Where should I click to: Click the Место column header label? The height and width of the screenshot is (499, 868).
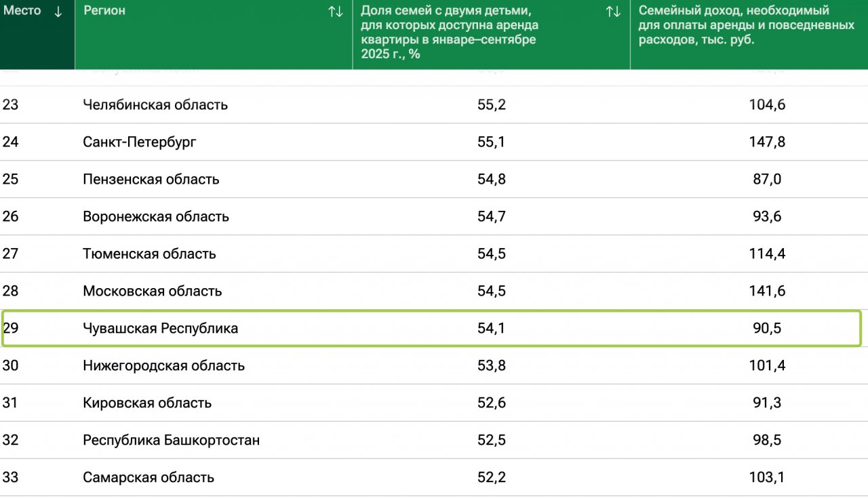coord(22,11)
